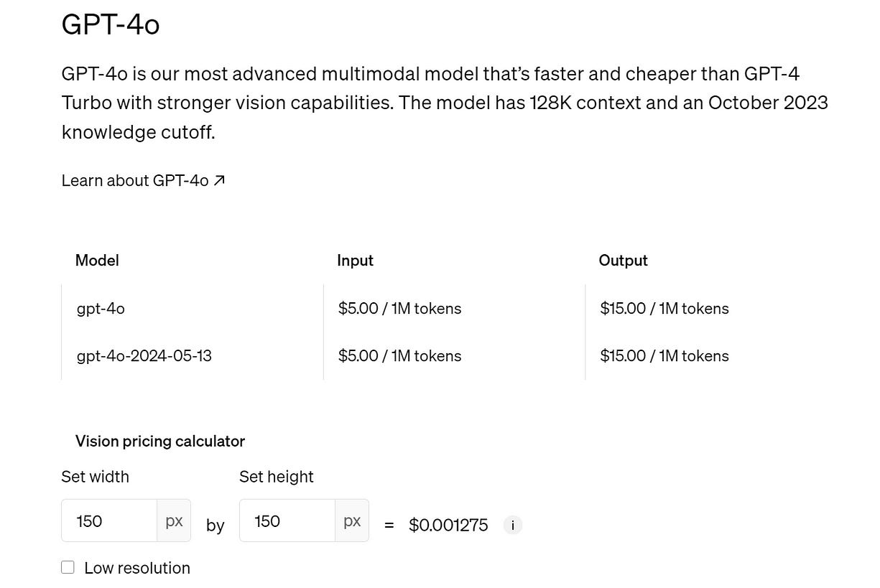Toggle Low resolution checkbox off and on
The height and width of the screenshot is (588, 880).
(x=68, y=566)
